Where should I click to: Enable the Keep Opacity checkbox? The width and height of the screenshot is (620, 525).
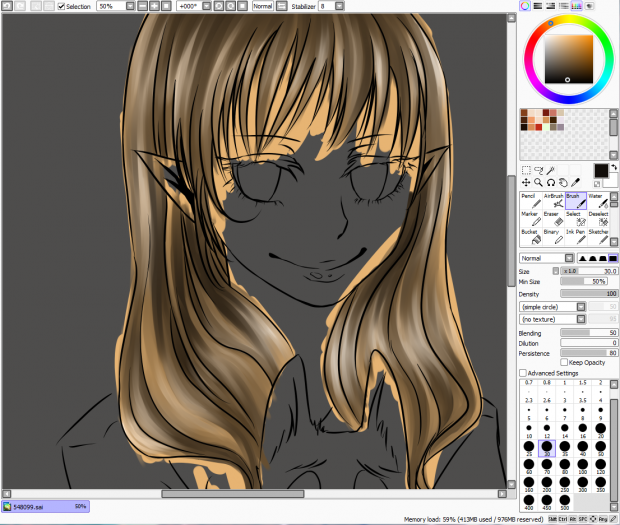(x=562, y=362)
